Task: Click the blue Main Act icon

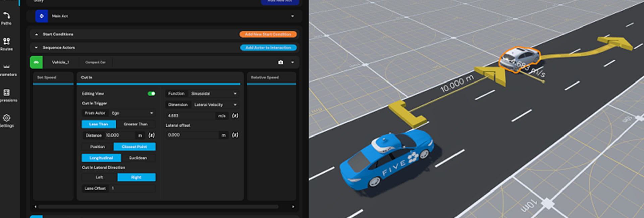Action: click(42, 16)
